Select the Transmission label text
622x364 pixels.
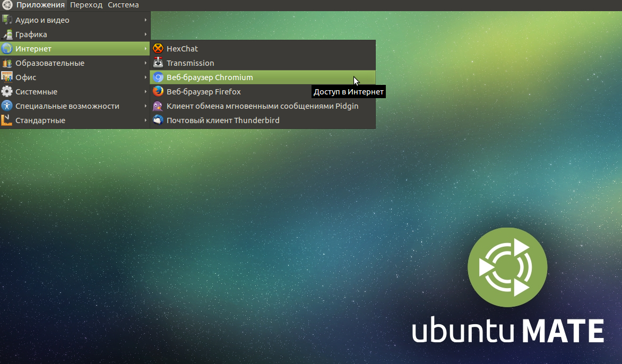[190, 63]
